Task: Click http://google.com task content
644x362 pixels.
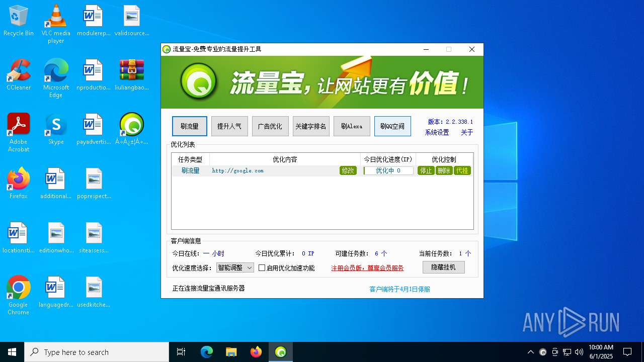Action: tap(237, 170)
